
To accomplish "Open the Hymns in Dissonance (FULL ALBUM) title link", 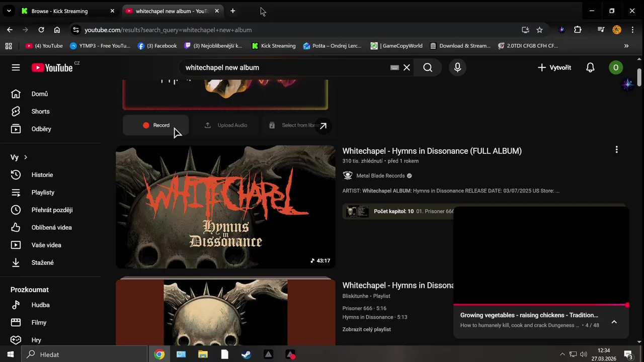I will (432, 151).
